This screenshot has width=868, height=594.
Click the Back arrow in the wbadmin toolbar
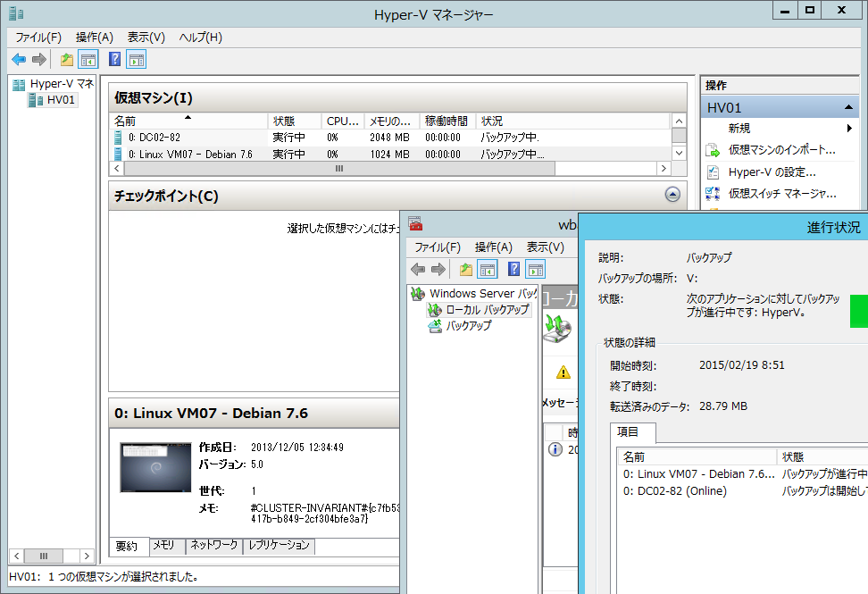418,269
